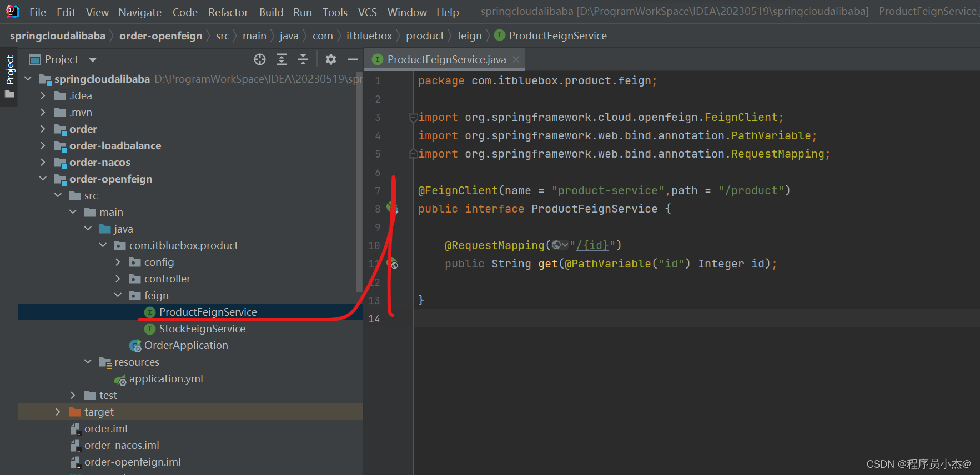Expand the target folder
Image resolution: width=980 pixels, height=475 pixels.
tap(58, 412)
